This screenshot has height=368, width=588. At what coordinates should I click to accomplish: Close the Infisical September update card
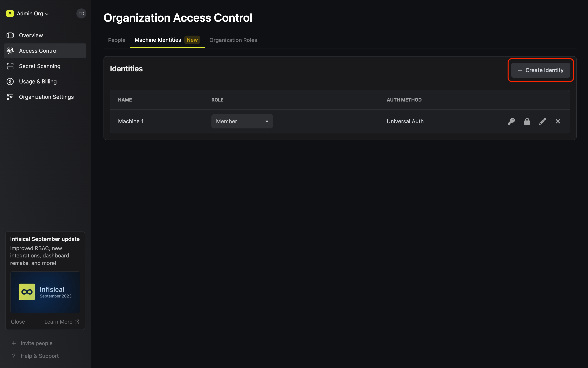(x=18, y=321)
